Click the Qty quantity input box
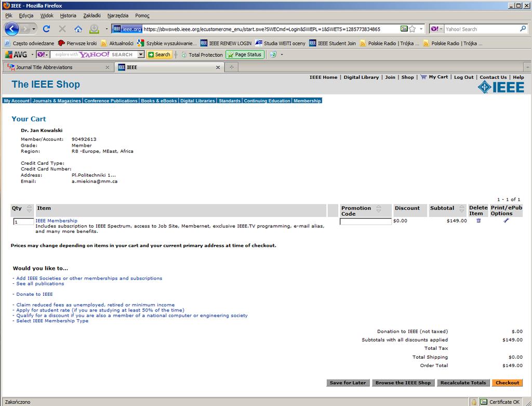The width and height of the screenshot is (532, 406). (x=23, y=221)
